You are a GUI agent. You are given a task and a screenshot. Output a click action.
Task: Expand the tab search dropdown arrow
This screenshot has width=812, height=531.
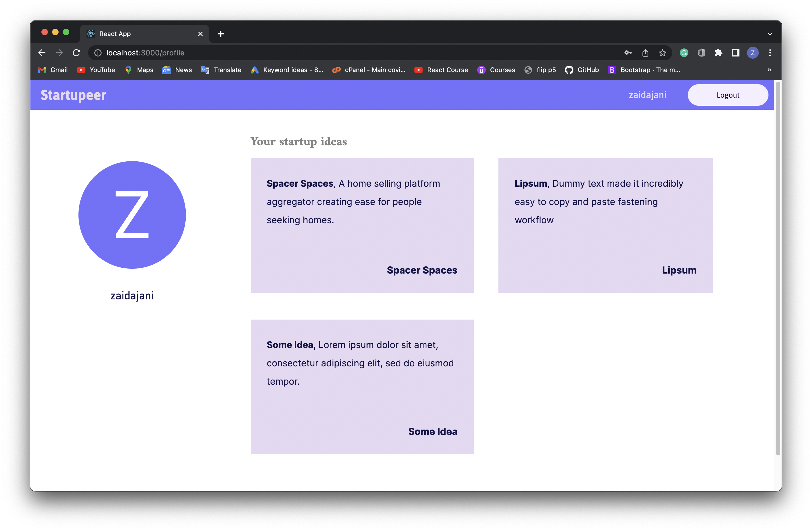[770, 34]
